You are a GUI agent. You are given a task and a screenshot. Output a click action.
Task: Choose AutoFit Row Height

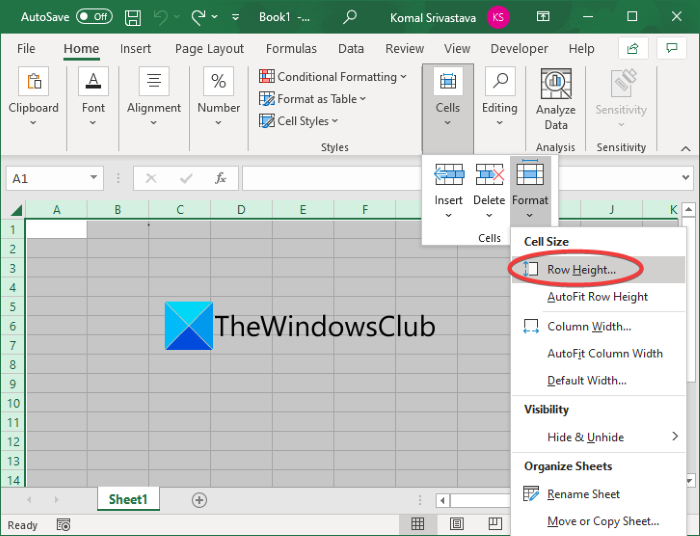click(598, 297)
